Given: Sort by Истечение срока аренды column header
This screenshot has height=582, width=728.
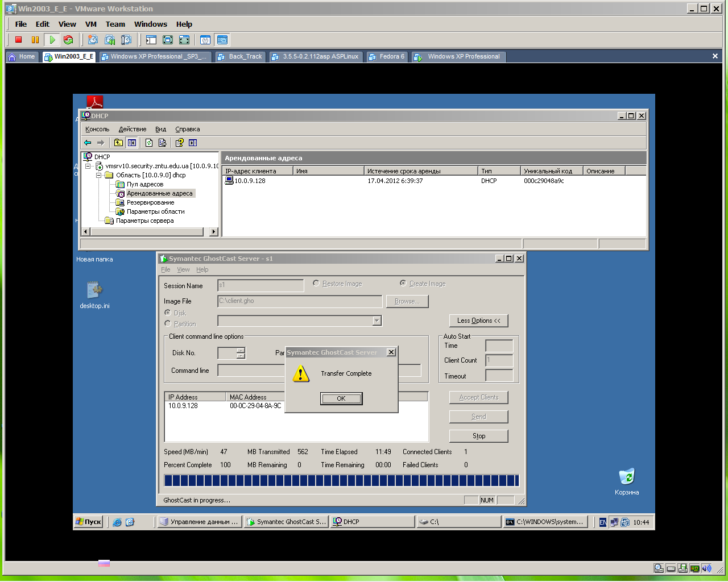Looking at the screenshot, I should 421,171.
